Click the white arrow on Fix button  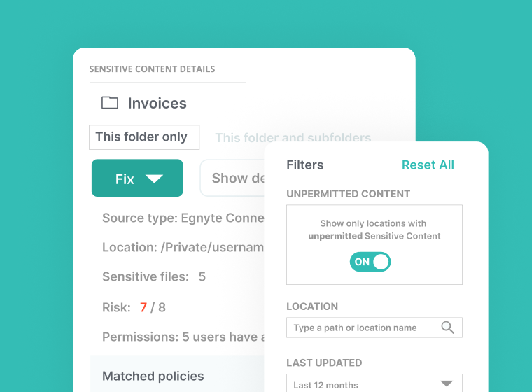[154, 178]
